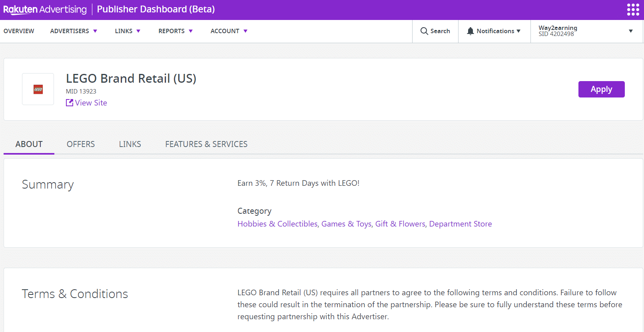Click the Terms & Conditions heading

click(75, 294)
